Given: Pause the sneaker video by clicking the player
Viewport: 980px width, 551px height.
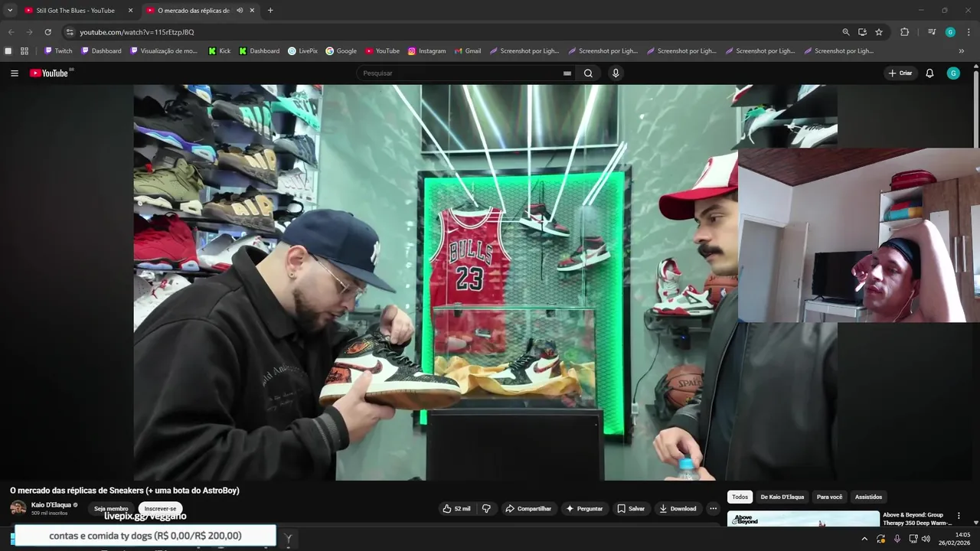Looking at the screenshot, I should (x=485, y=282).
